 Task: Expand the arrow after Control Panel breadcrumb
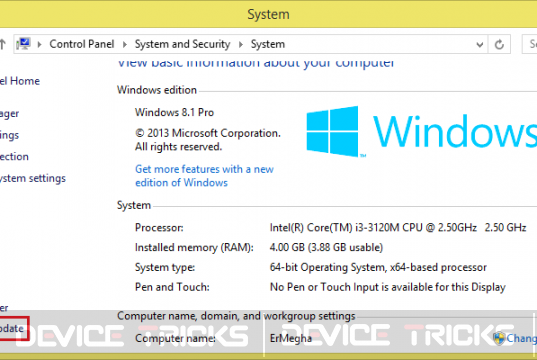pos(125,44)
